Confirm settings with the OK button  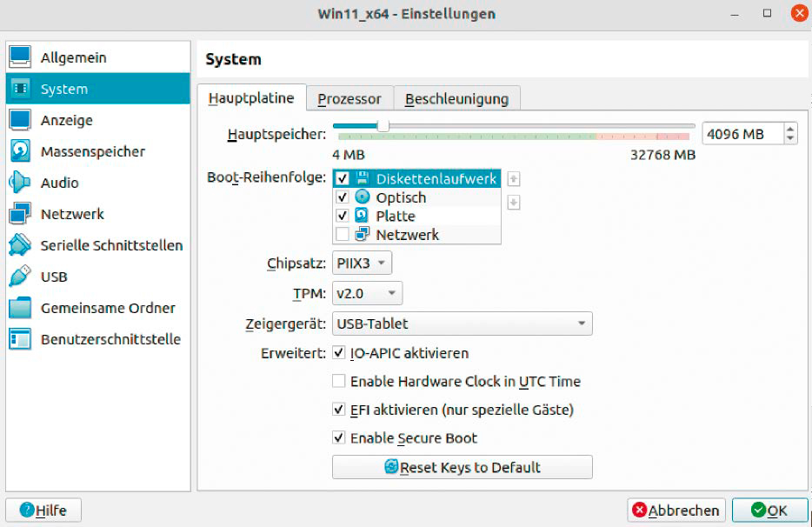(769, 510)
